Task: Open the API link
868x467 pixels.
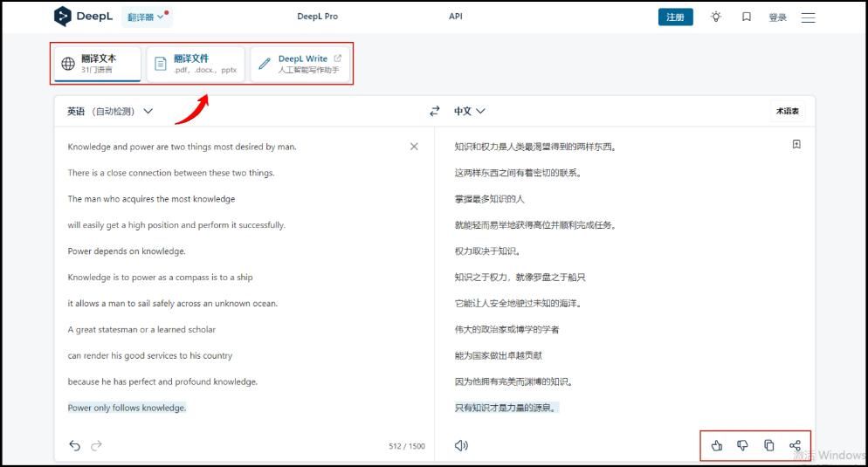Action: (x=456, y=17)
